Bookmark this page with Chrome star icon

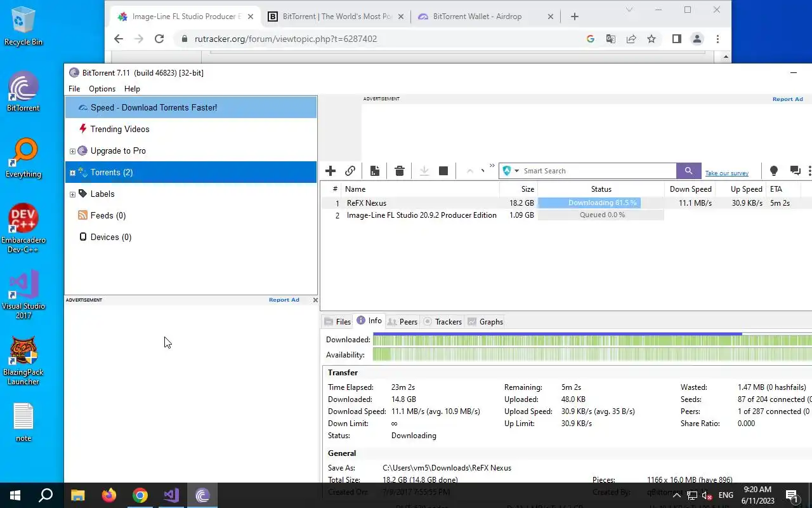652,39
